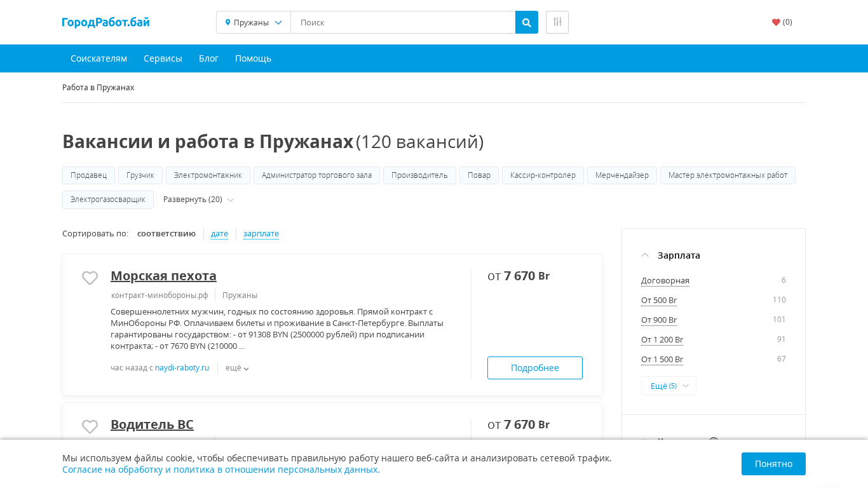Click the sort option соответствию
The width and height of the screenshot is (868, 488).
(x=166, y=234)
